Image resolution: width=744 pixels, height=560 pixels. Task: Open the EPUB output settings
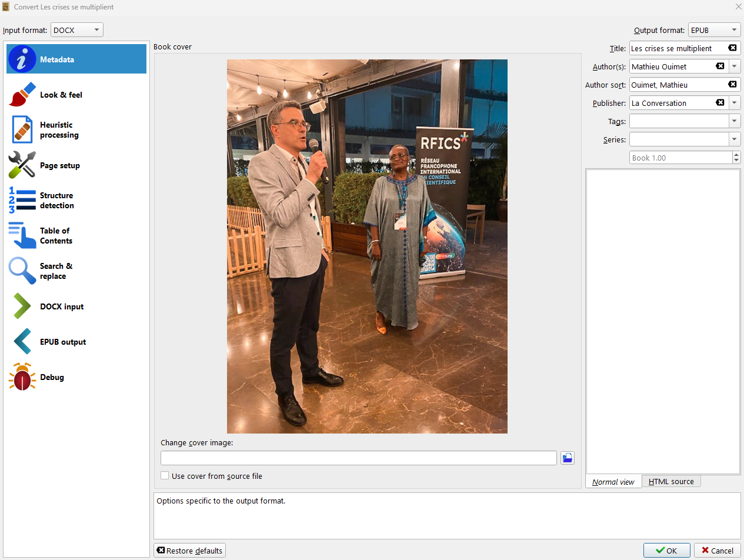76,341
